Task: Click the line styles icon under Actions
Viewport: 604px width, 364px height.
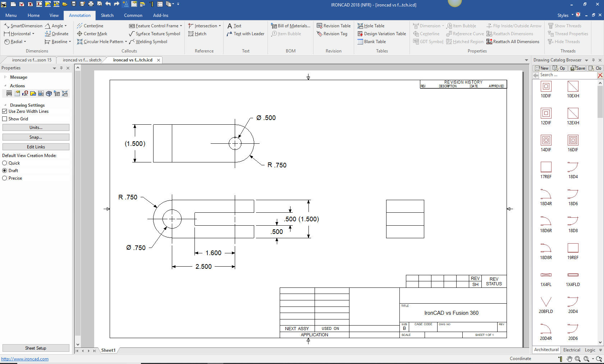Action: click(9, 93)
